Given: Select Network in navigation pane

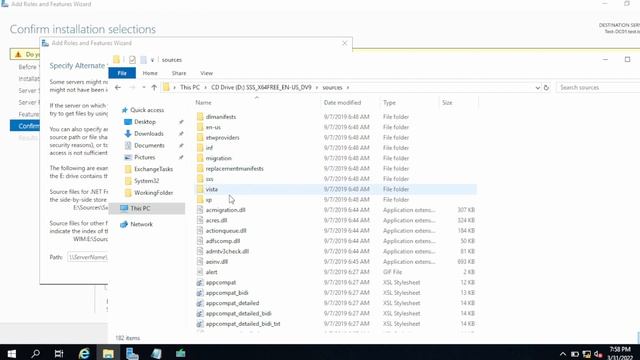Looking at the screenshot, I should point(141,224).
